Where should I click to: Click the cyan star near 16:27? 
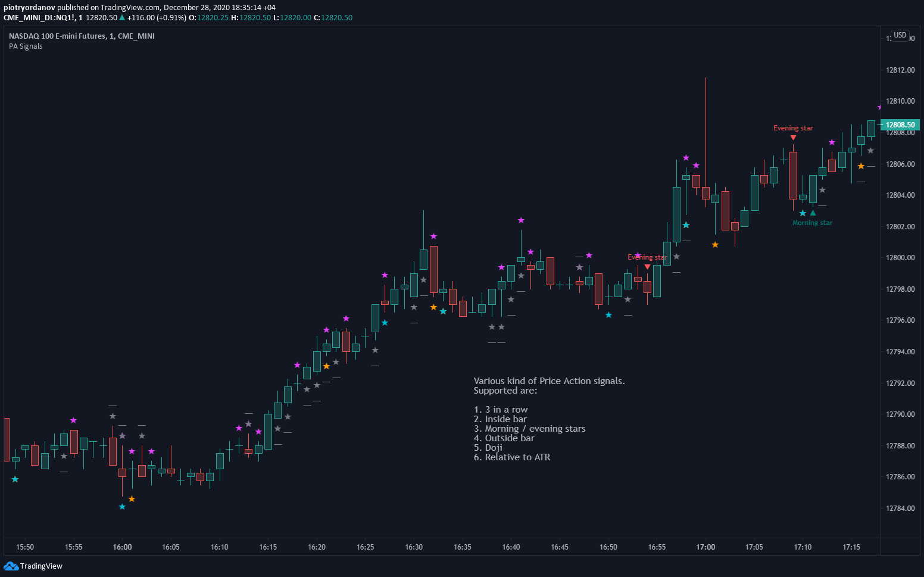coord(385,323)
